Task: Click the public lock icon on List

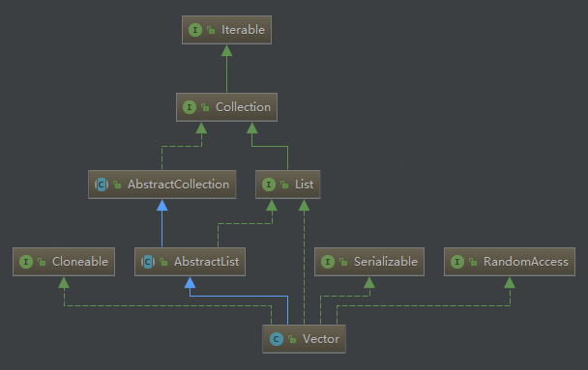Action: pos(284,185)
